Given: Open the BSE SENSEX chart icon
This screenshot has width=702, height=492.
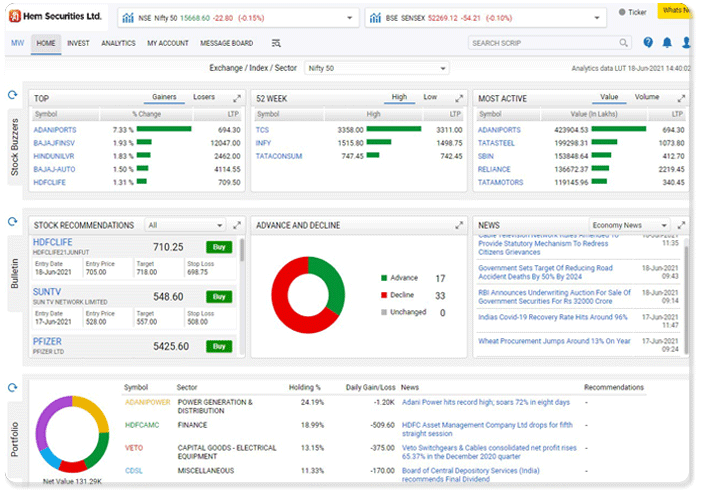Looking at the screenshot, I should 375,18.
